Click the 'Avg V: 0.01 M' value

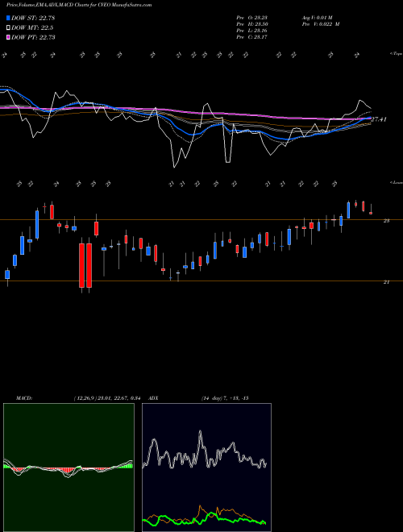[x=318, y=18]
